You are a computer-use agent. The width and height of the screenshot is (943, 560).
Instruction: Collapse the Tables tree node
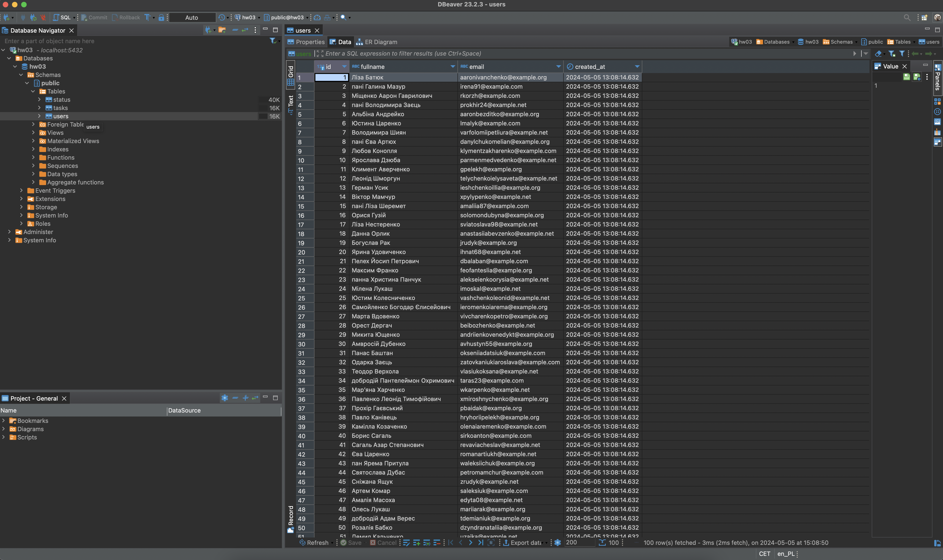tap(33, 91)
